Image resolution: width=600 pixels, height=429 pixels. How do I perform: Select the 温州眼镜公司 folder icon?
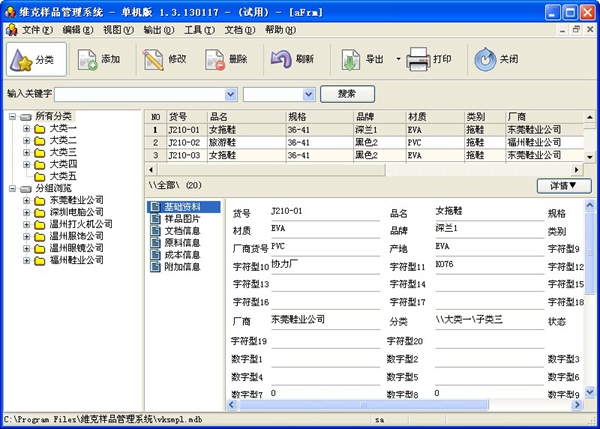(x=40, y=248)
